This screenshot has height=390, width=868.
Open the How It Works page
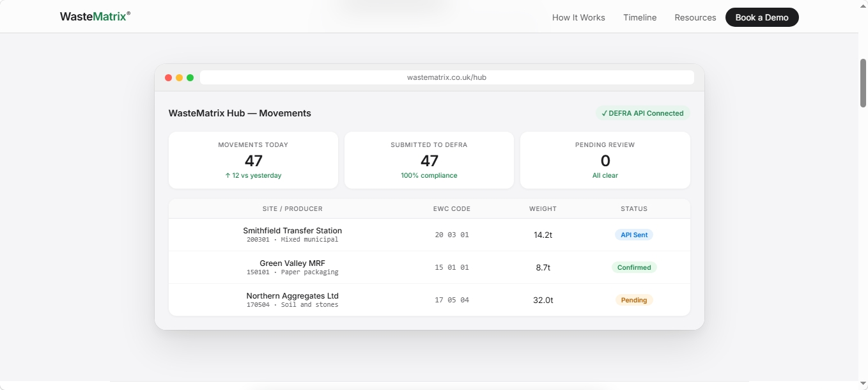pos(578,17)
